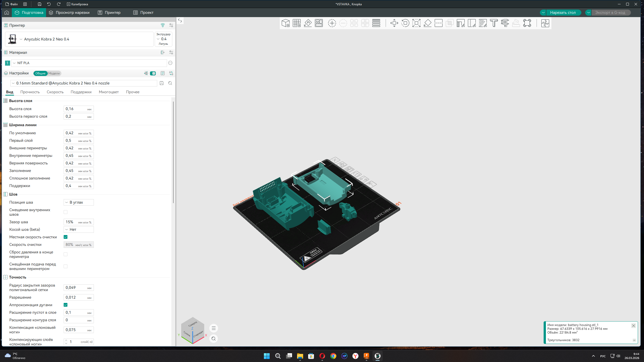This screenshot has width=644, height=362.
Task: Click the Add plate grid icon
Action: coord(297,23)
